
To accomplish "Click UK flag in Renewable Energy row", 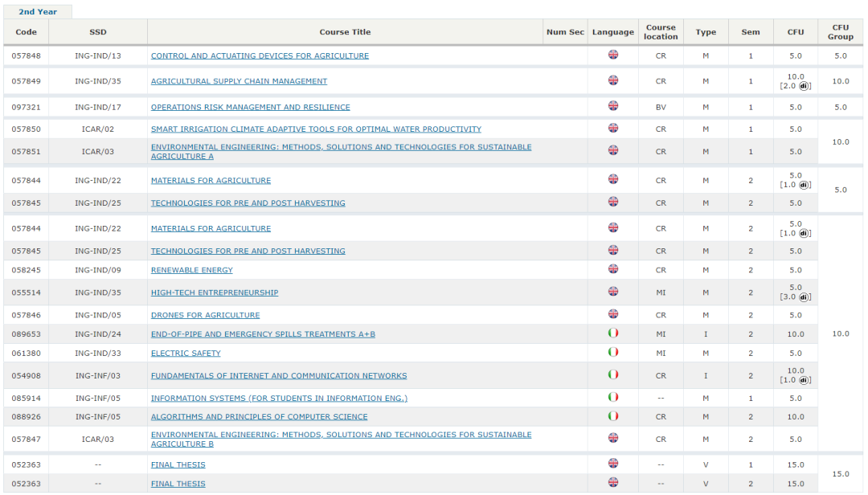I will (613, 269).
